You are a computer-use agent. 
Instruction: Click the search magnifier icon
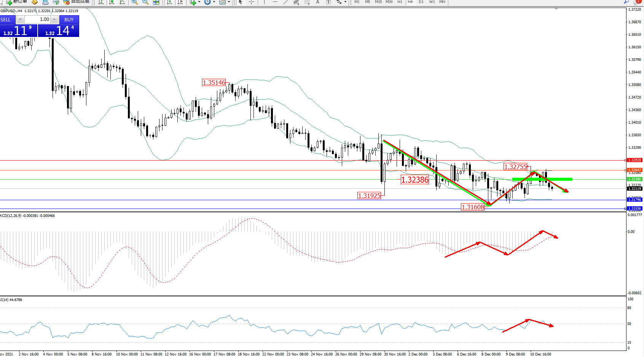pyautogui.click(x=626, y=2)
